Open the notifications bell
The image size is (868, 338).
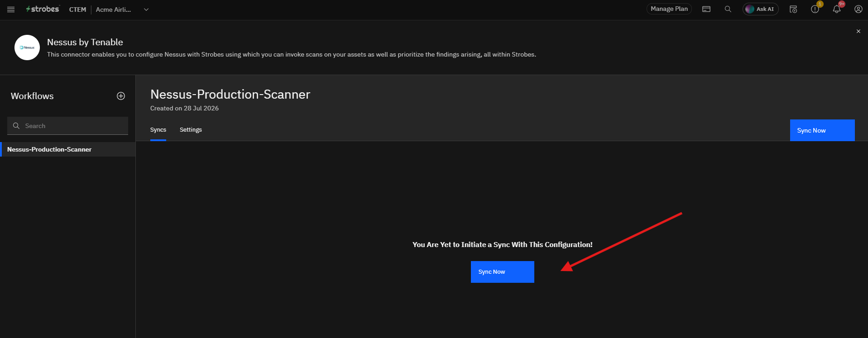(837, 9)
